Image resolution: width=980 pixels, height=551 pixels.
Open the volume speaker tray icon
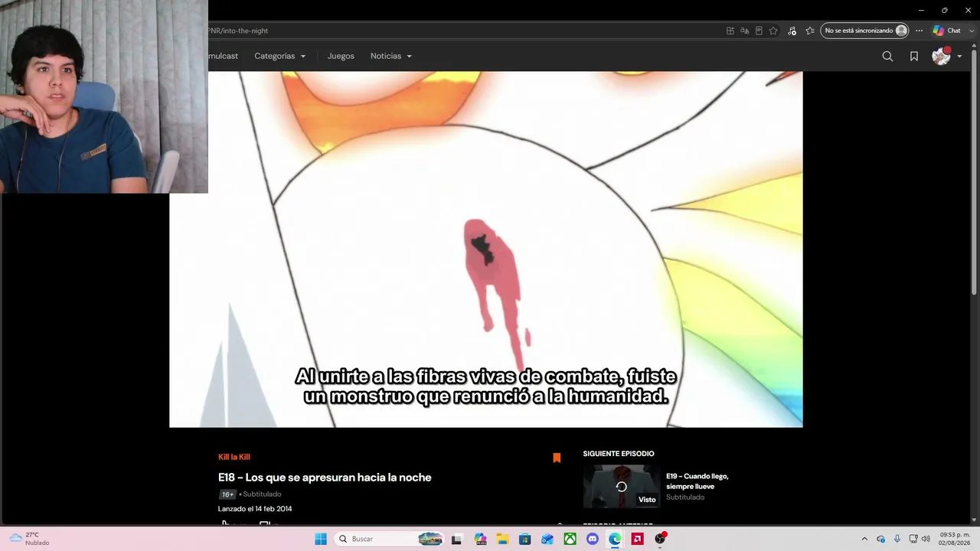point(926,539)
